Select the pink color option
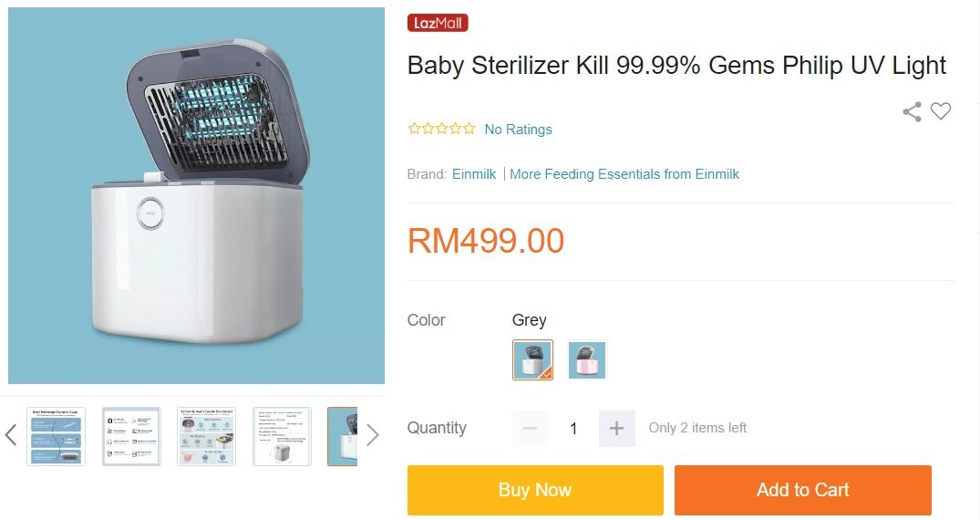 click(587, 359)
